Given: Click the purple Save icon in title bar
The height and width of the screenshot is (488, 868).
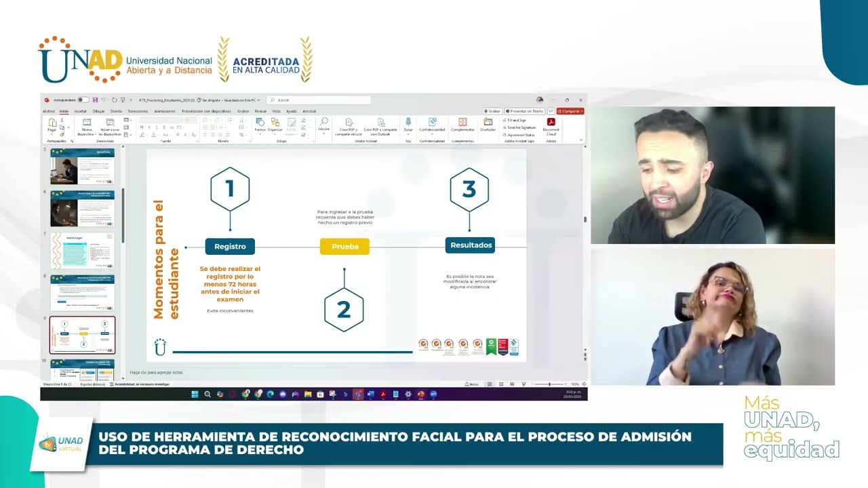Looking at the screenshot, I should (95, 100).
